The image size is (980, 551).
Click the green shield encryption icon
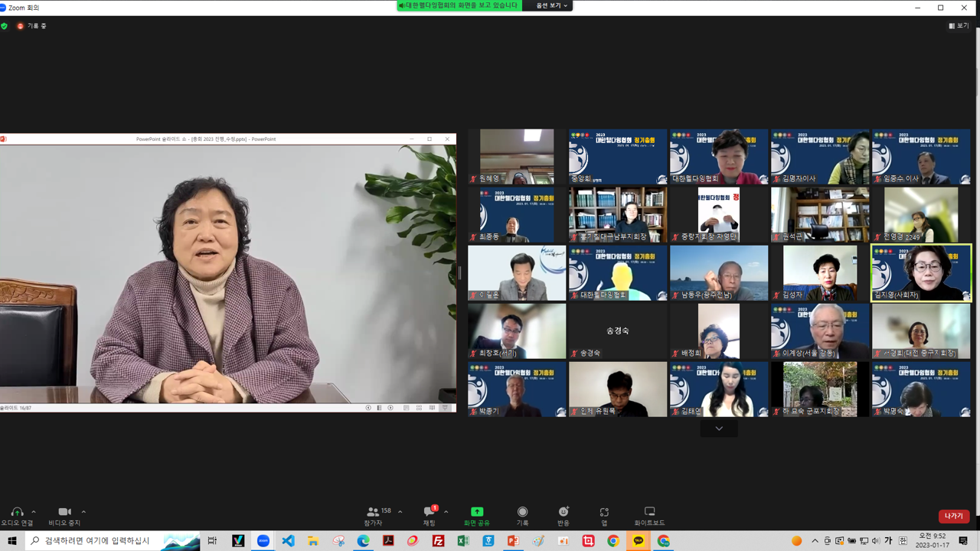(x=5, y=26)
